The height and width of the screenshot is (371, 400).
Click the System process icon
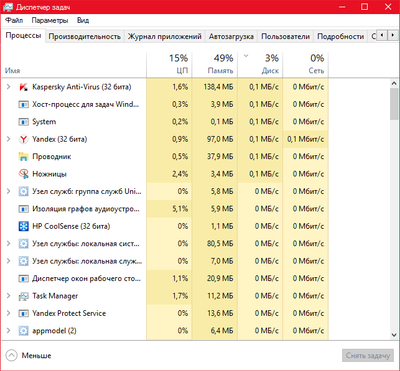(23, 122)
